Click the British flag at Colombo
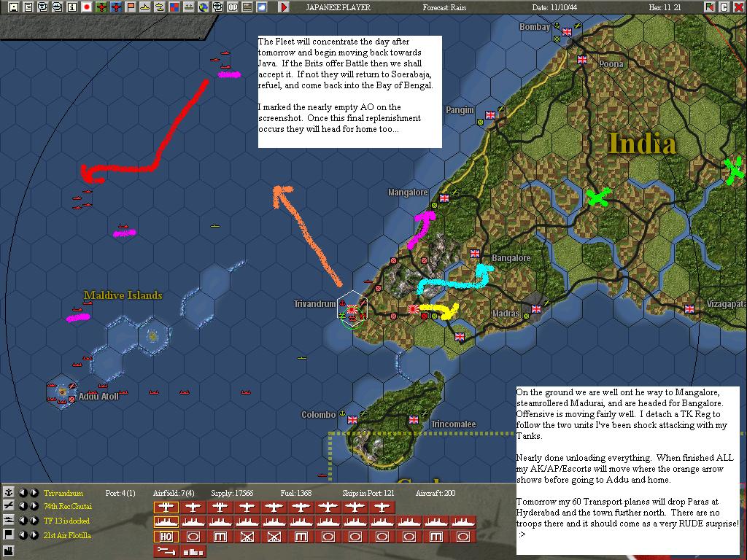 pyautogui.click(x=352, y=419)
